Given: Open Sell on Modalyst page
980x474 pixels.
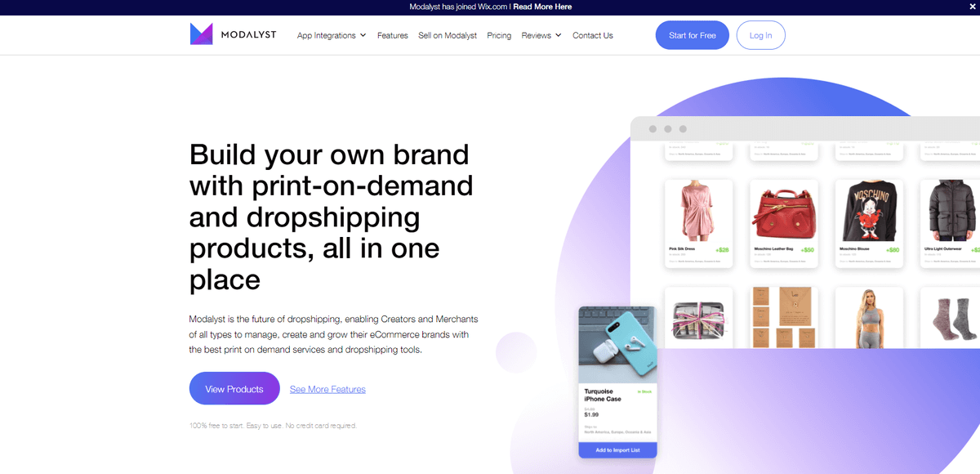Looking at the screenshot, I should point(448,35).
